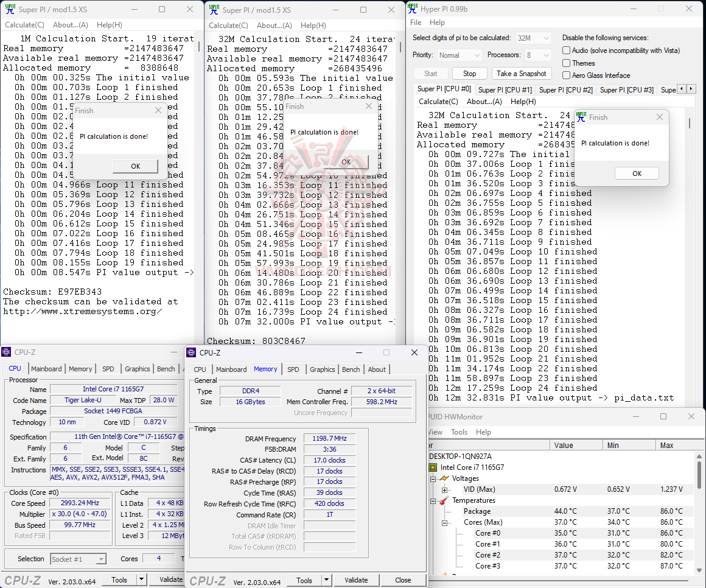Open the File menu in Hyper PI
The image size is (706, 588).
pyautogui.click(x=416, y=23)
